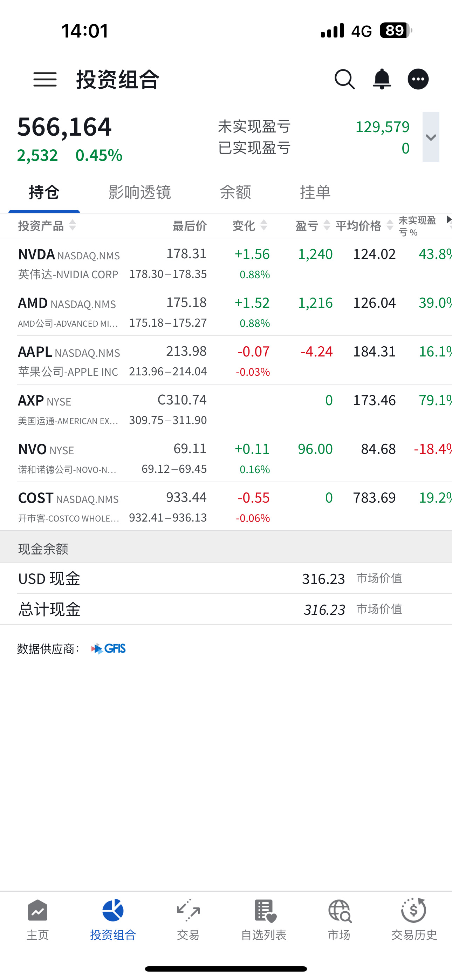
Task: Open the AXP position row
Action: tap(226, 409)
